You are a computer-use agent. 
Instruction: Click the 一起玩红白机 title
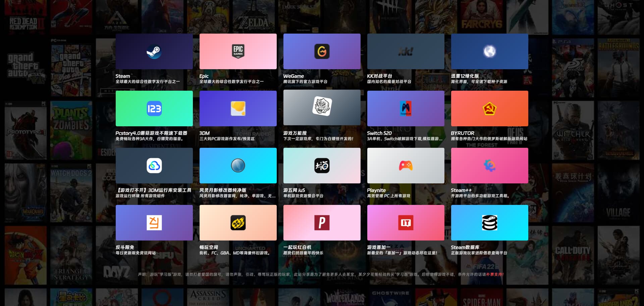297,248
